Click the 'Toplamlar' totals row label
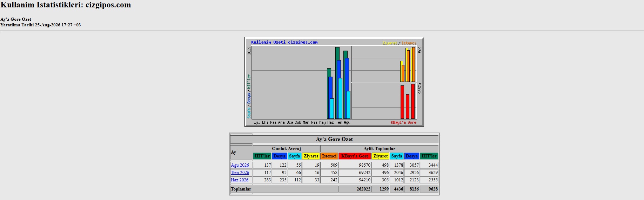 tap(241, 189)
